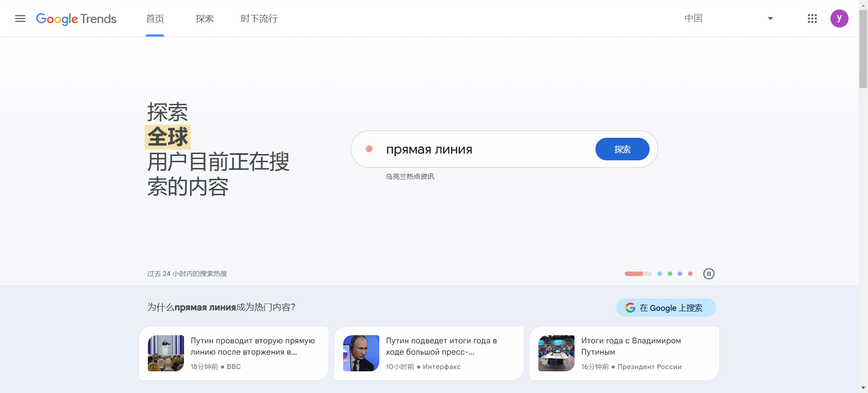Click the 中国 region text
Screen dimensions: 868x393
coord(693,19)
